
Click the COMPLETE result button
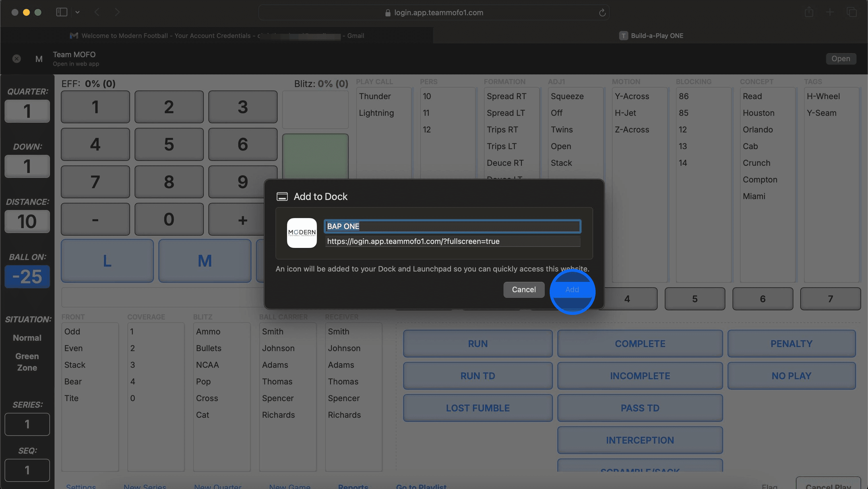coord(640,344)
